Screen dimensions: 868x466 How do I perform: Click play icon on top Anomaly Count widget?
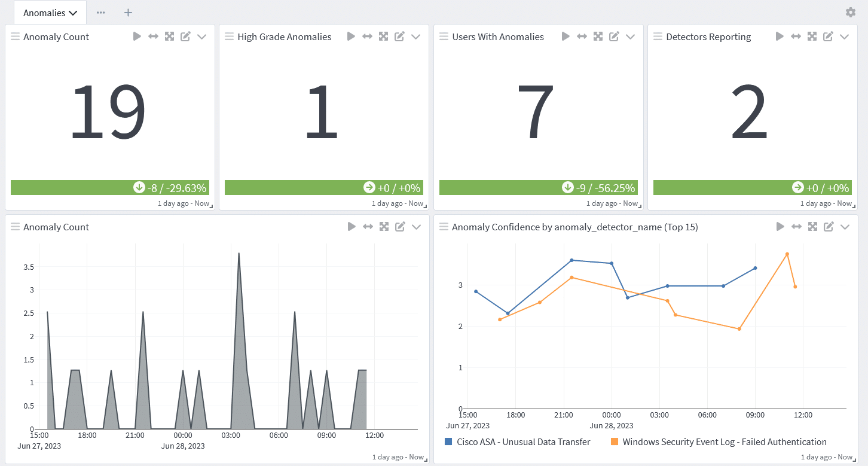[x=137, y=36]
